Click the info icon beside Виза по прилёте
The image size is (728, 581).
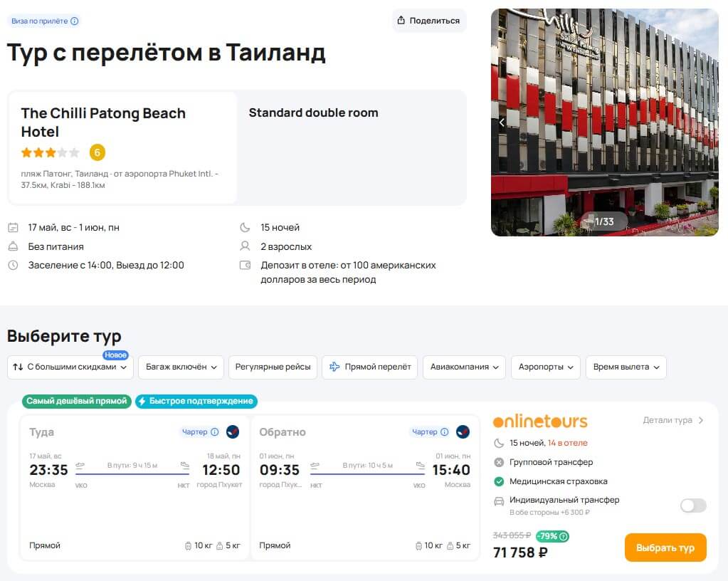(x=74, y=21)
